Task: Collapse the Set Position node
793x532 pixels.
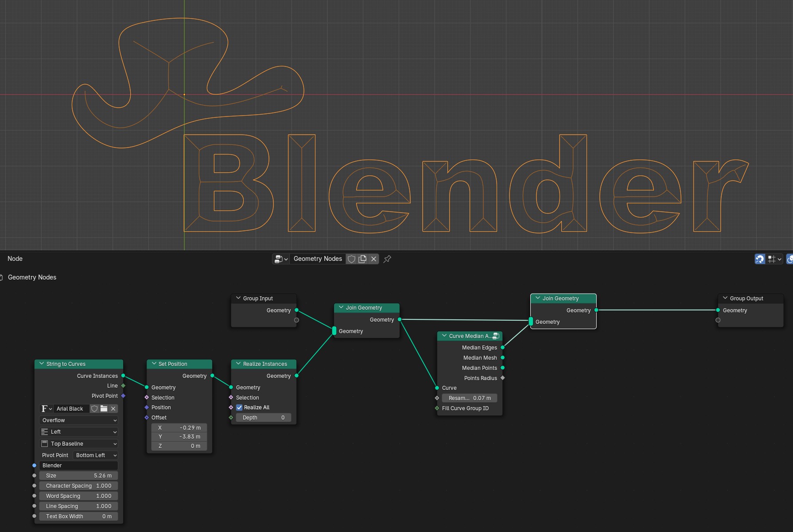Action: 154,364
